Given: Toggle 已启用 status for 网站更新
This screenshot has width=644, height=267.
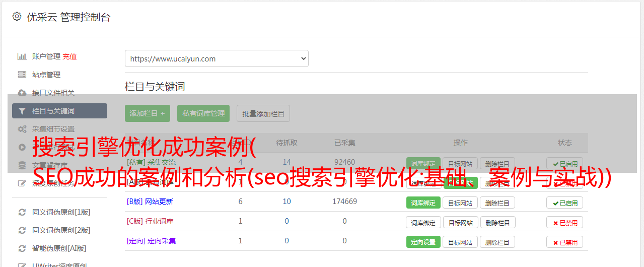Looking at the screenshot, I should point(565,203).
